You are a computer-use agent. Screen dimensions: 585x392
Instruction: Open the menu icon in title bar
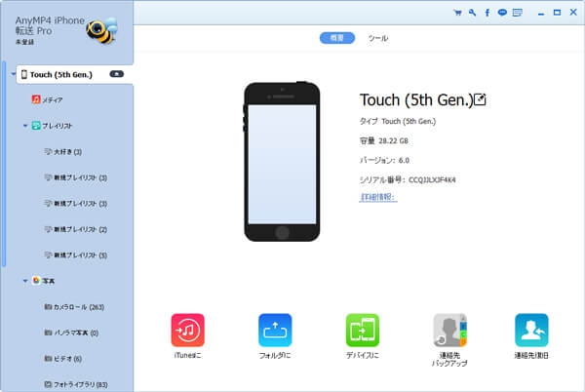[517, 13]
